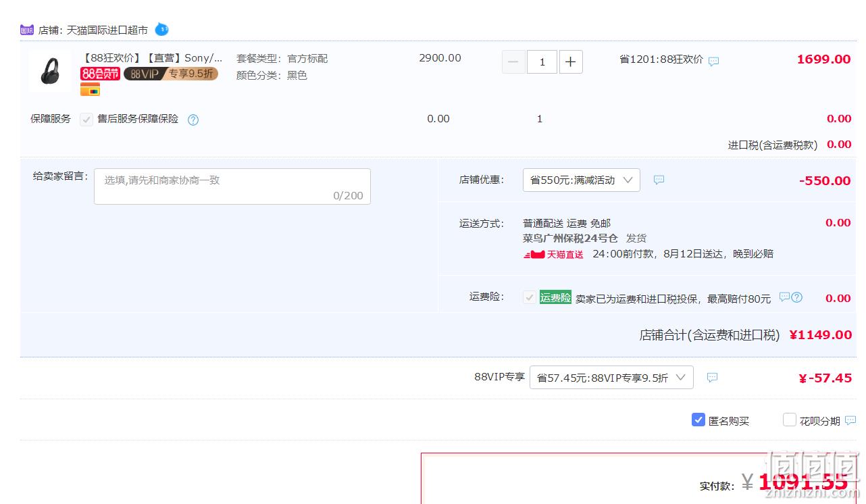Click the comment icon after 最高赔付80元

pyautogui.click(x=784, y=297)
